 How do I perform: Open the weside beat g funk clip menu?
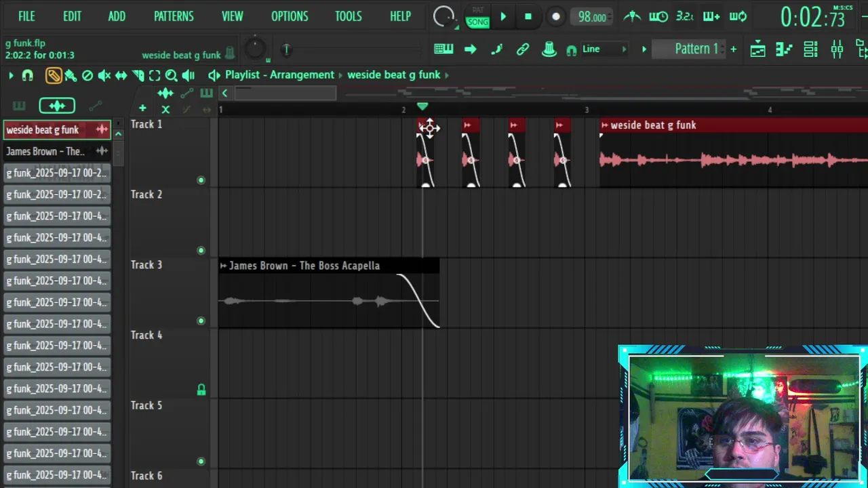coord(604,125)
